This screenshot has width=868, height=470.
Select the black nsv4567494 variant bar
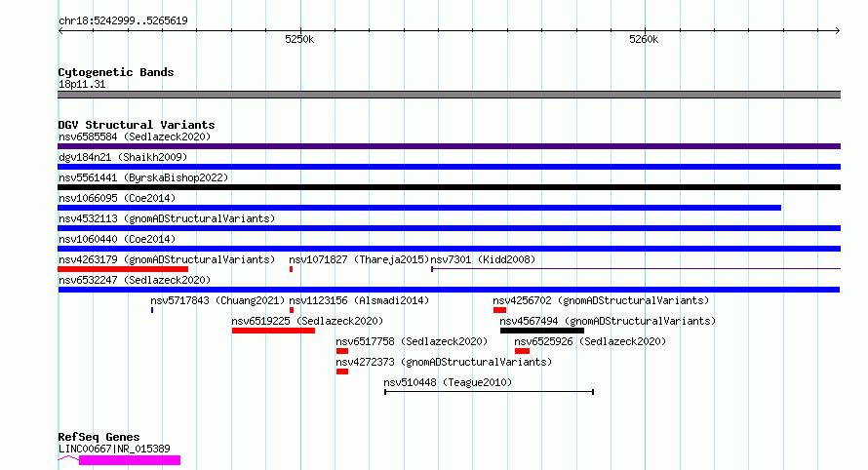coord(542,331)
